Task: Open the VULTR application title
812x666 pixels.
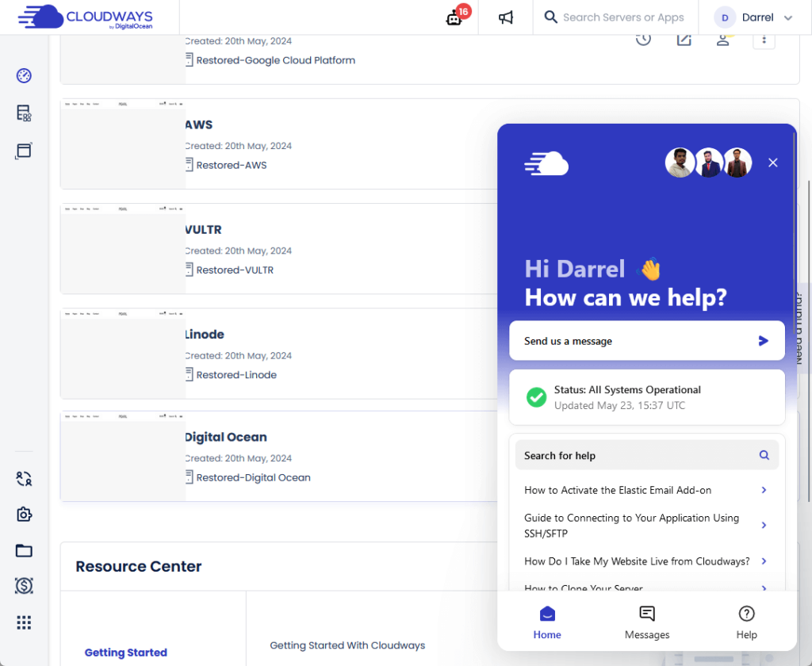Action: click(204, 229)
